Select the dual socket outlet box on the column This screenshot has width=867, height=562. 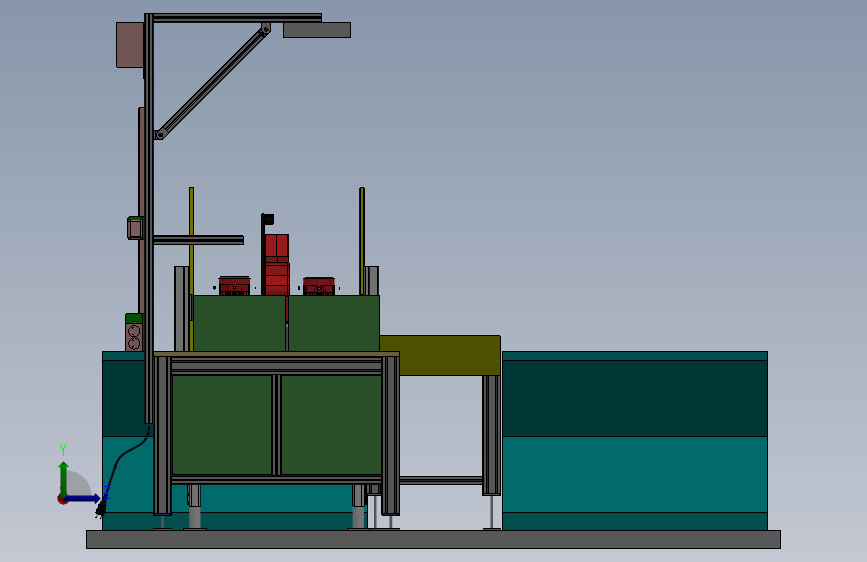[x=134, y=332]
